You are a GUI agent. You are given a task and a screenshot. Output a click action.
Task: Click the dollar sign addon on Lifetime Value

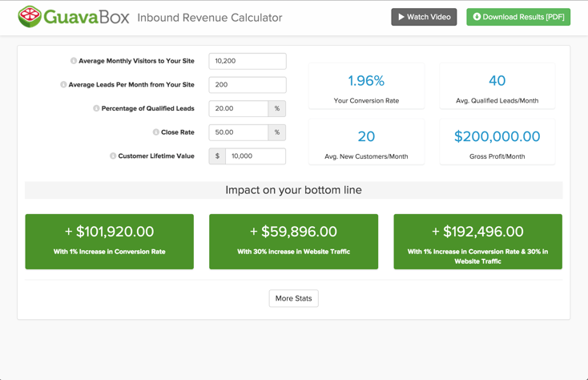pyautogui.click(x=217, y=156)
